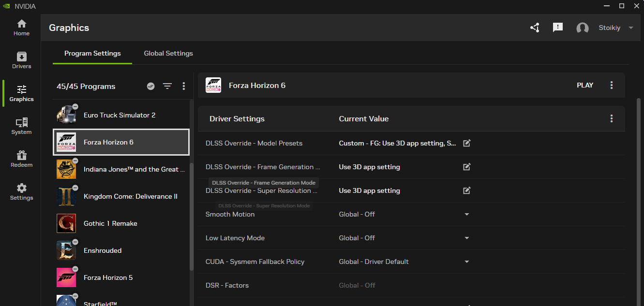Click "Custom - FG: Use 3D app setting" value
This screenshot has height=306, width=644.
[x=397, y=143]
